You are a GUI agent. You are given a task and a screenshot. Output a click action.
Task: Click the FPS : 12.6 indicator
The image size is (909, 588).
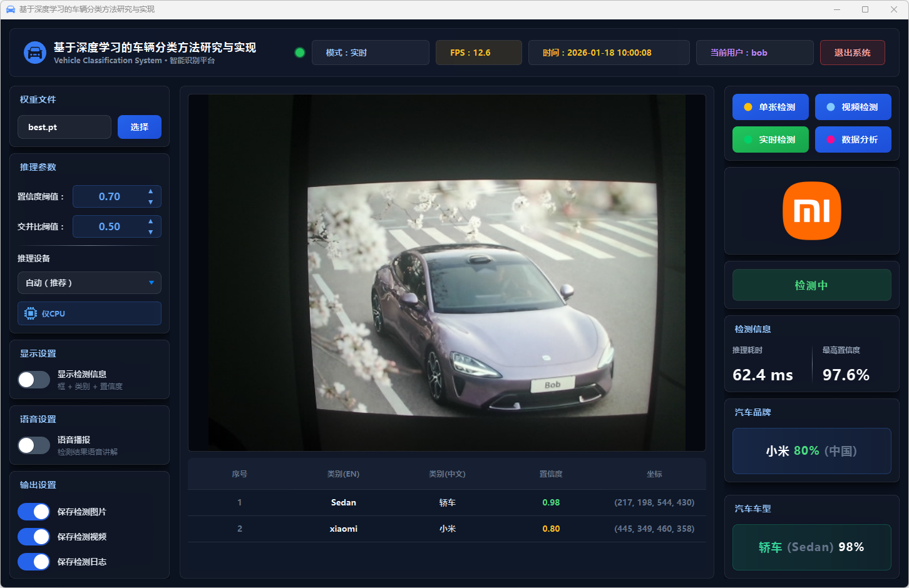(479, 53)
